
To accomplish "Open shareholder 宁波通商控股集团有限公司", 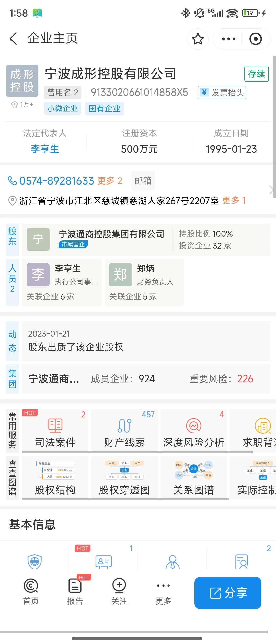I will point(111,234).
